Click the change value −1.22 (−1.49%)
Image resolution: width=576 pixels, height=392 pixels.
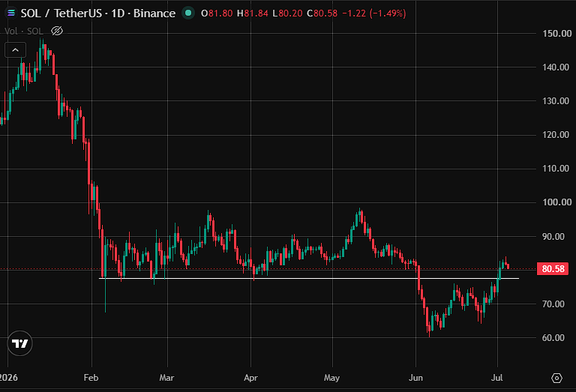pyautogui.click(x=374, y=13)
